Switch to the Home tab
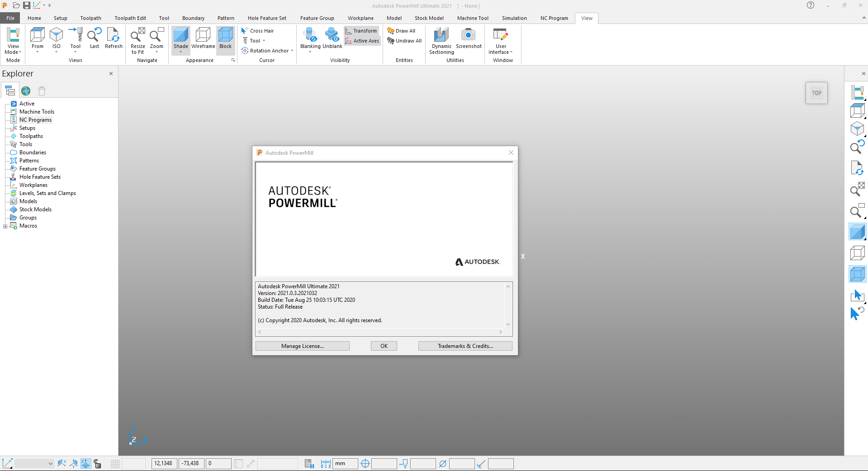Screen dimensions: 868x471 tap(34, 18)
